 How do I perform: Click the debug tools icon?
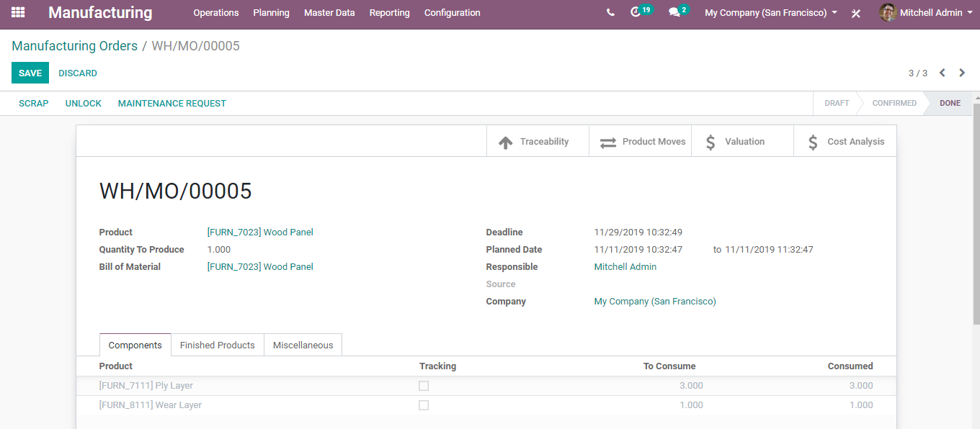pos(856,13)
